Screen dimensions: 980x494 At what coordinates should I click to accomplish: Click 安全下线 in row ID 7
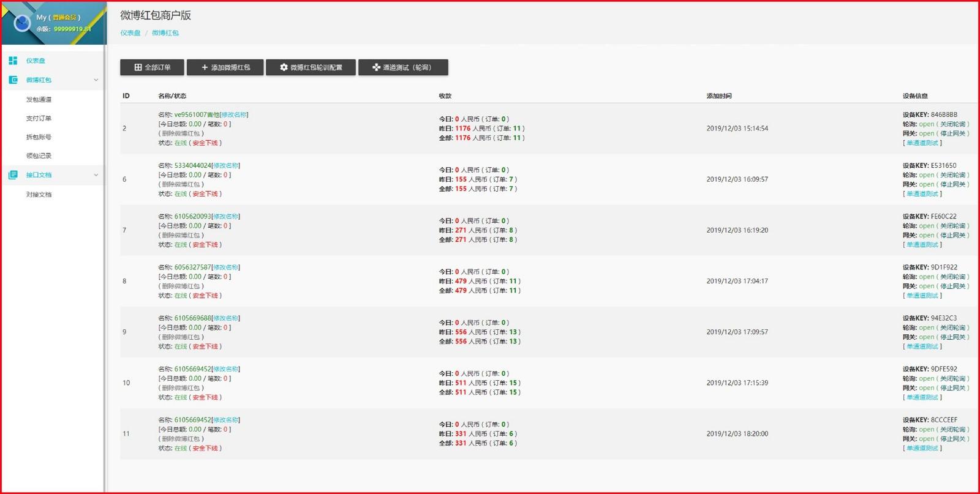205,244
